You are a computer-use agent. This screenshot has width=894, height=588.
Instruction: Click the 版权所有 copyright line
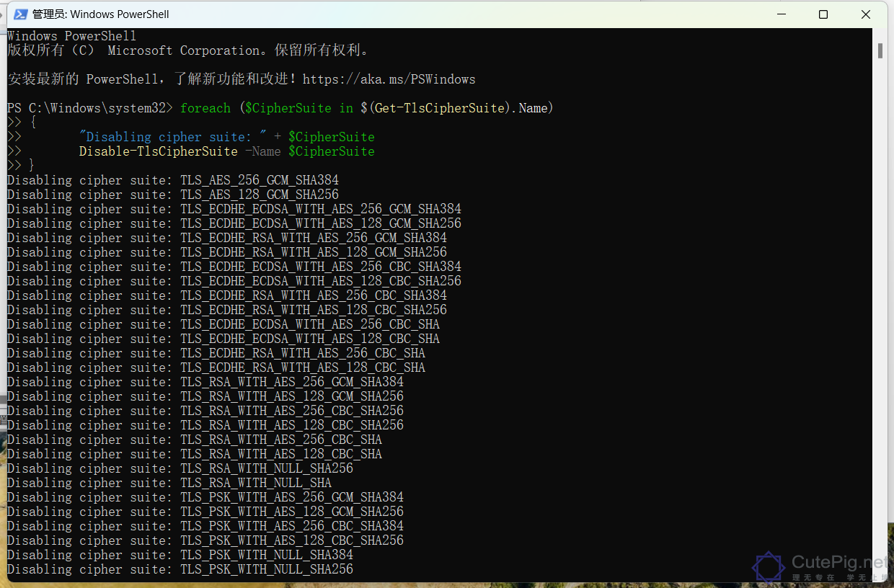pos(187,50)
